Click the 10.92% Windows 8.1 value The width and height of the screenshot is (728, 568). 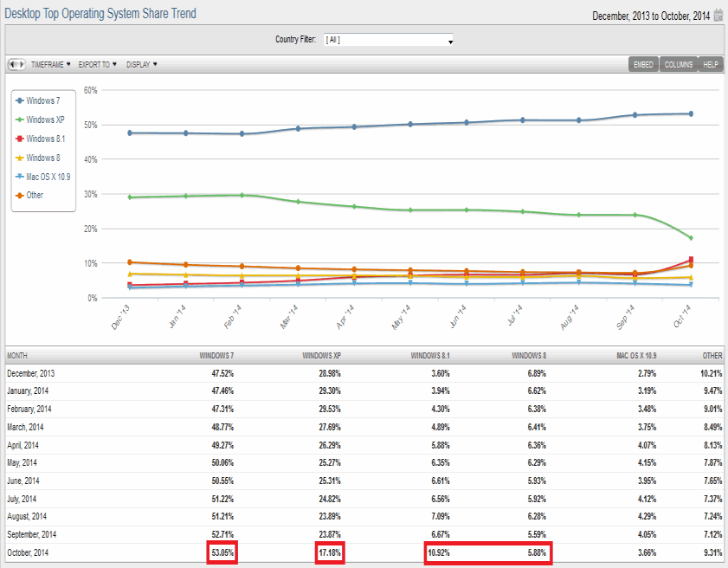tap(439, 552)
